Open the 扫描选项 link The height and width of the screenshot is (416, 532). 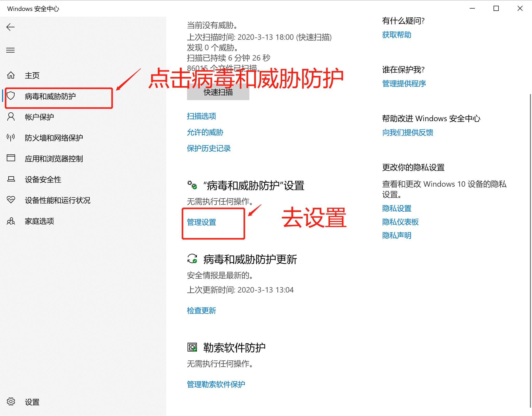click(201, 116)
